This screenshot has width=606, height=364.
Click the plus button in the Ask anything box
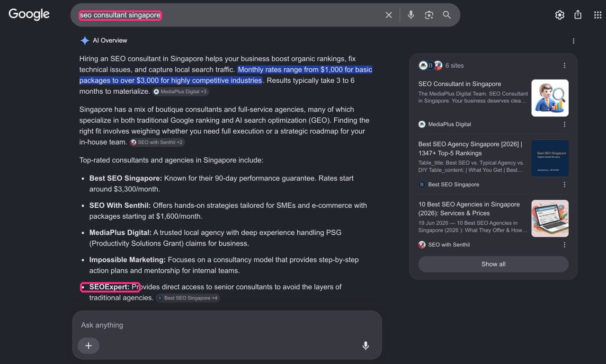click(x=89, y=346)
